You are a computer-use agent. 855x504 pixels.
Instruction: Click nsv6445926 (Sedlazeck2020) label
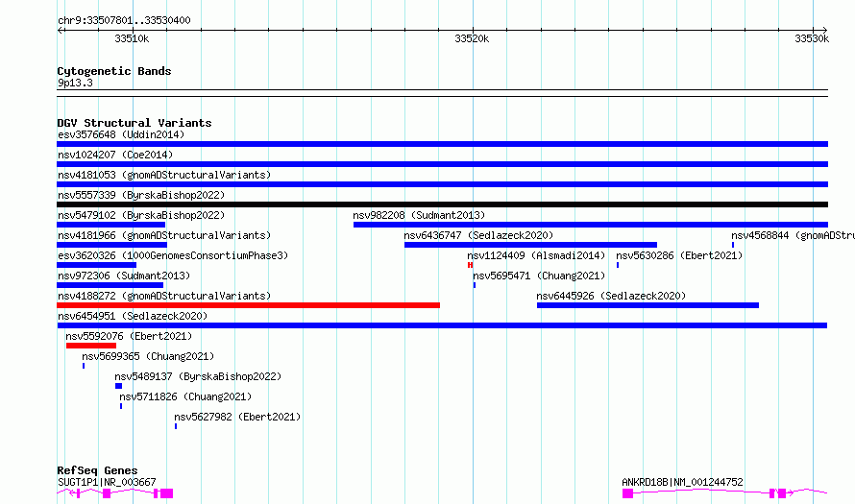point(611,296)
